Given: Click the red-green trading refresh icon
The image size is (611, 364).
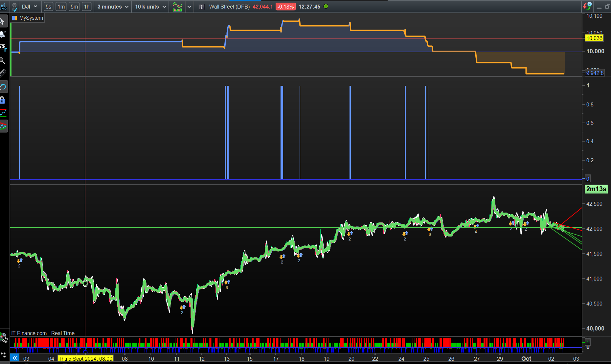Looking at the screenshot, I should point(587,6).
